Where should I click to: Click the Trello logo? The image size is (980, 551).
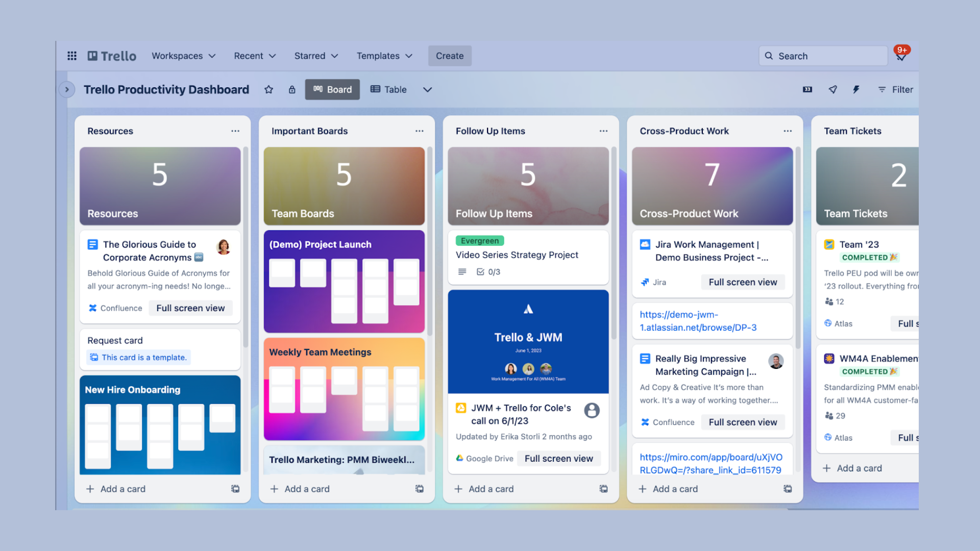(111, 56)
